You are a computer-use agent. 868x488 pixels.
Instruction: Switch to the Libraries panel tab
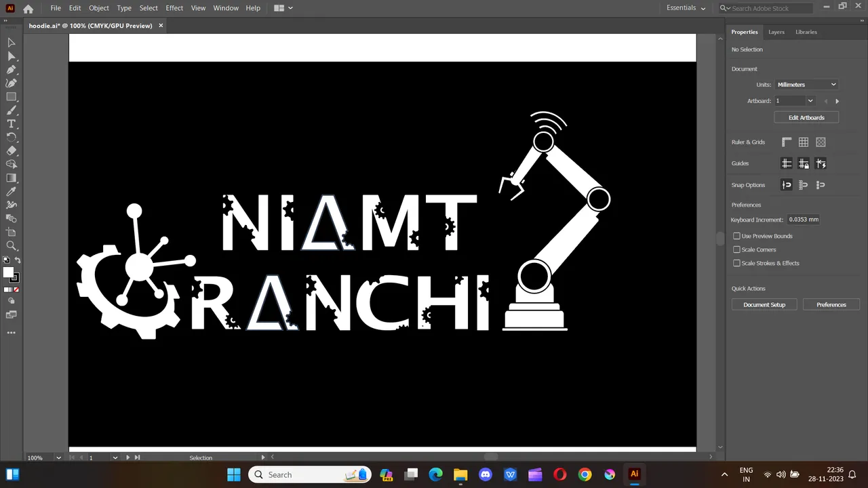point(806,32)
